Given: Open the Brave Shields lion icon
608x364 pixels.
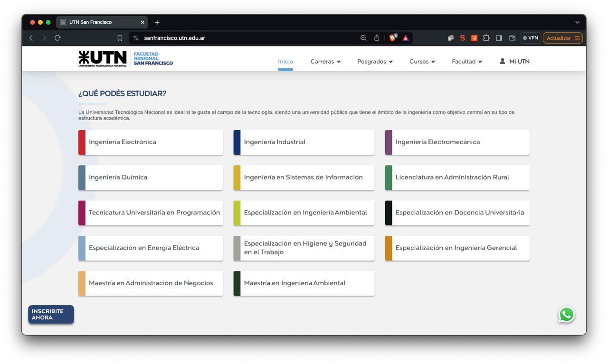Looking at the screenshot, I should [393, 38].
